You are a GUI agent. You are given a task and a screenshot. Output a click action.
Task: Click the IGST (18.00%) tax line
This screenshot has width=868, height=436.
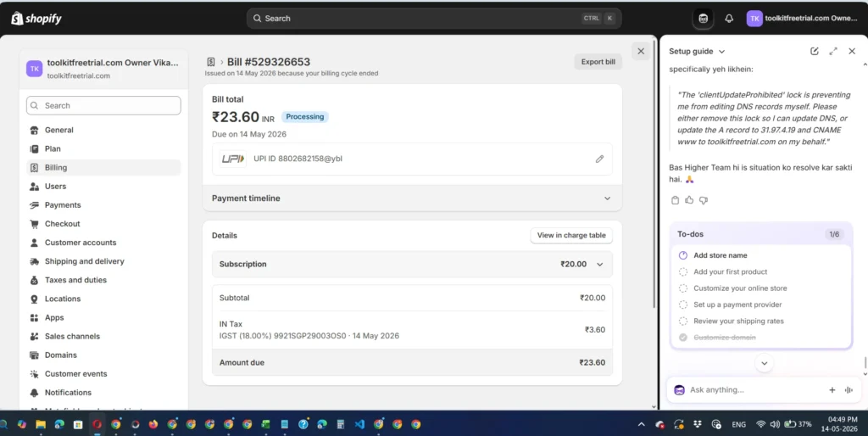pyautogui.click(x=309, y=336)
